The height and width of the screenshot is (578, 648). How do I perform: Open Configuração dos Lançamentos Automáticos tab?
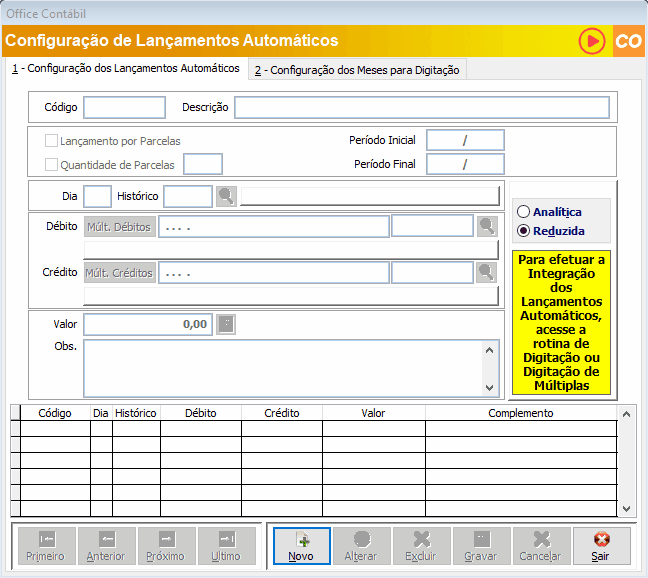[125, 69]
